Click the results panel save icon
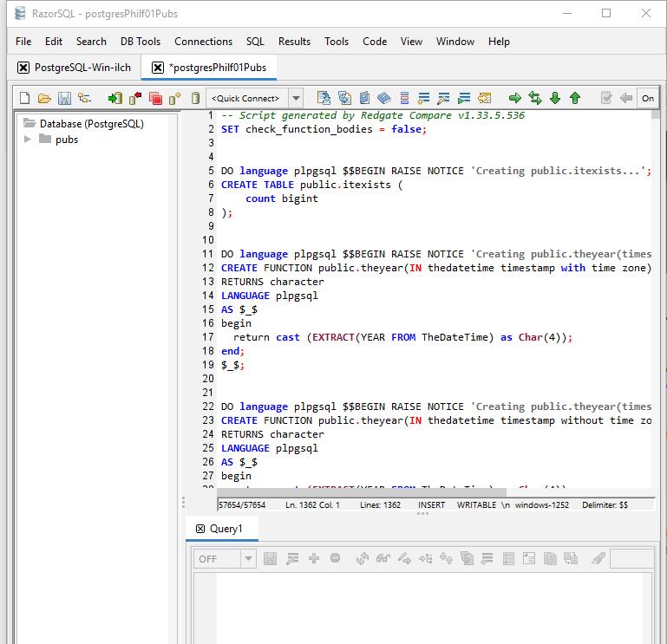 pos(270,558)
